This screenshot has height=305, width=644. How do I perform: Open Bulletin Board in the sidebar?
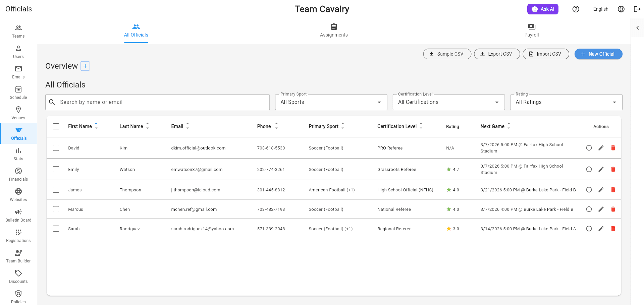(x=18, y=215)
